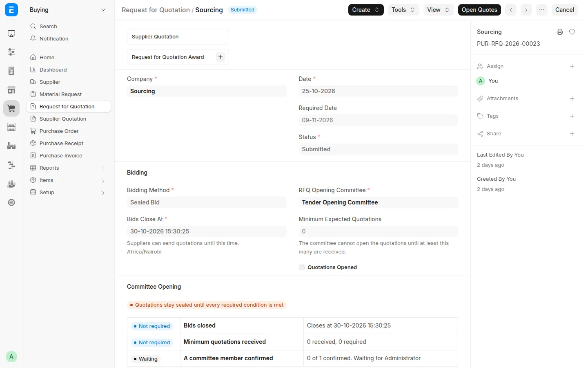Toggle the Quotations Opened checkbox
This screenshot has width=588, height=368.
pos(302,267)
